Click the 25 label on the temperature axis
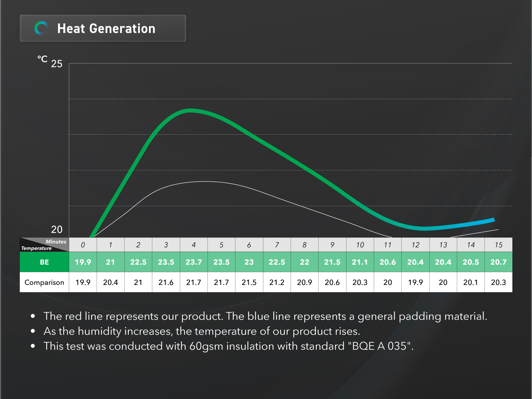The width and height of the screenshot is (532, 399). 57,64
